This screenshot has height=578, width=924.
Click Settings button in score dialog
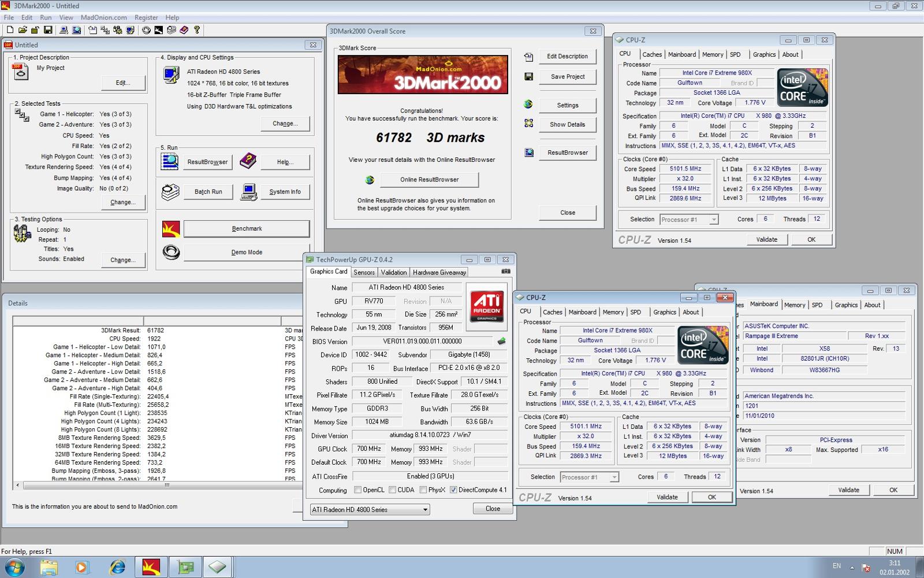coord(568,105)
